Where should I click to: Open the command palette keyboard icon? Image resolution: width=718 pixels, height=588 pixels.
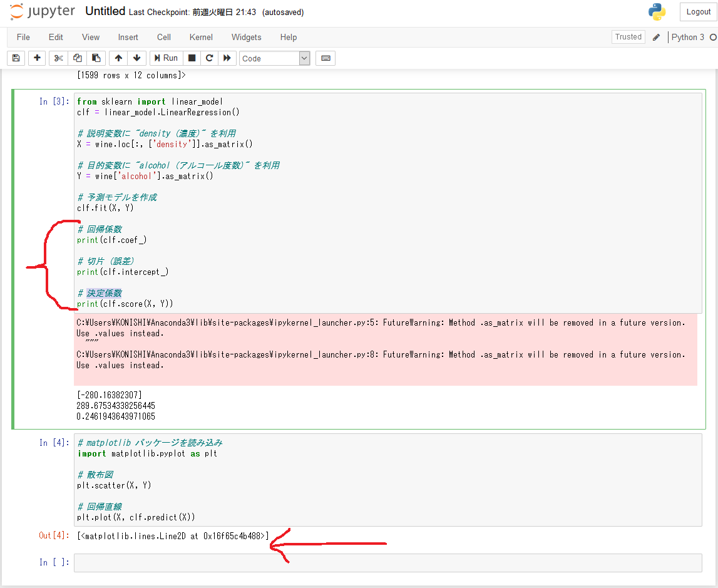tap(326, 58)
